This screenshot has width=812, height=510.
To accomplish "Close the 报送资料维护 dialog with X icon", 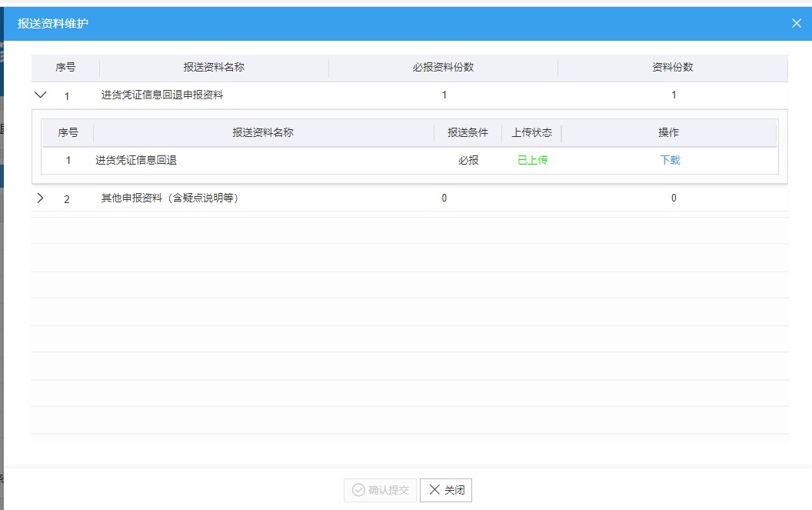I will click(797, 23).
